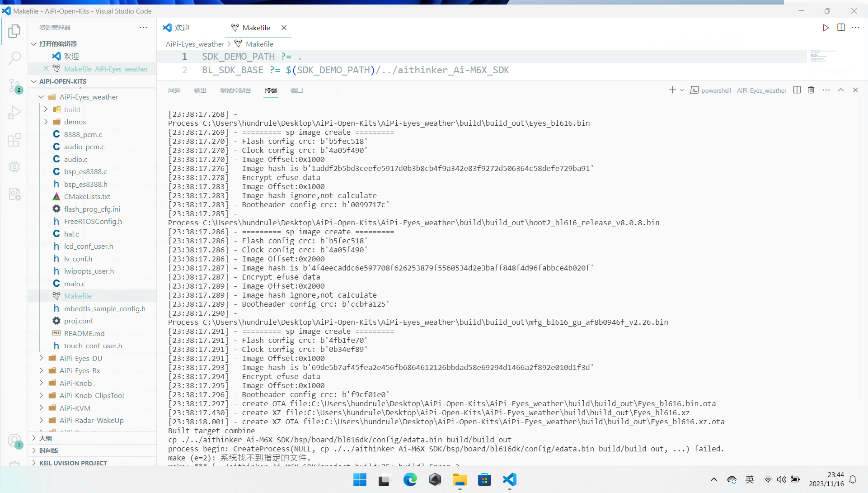
Task: Kill terminal with trash icon
Action: coord(811,90)
